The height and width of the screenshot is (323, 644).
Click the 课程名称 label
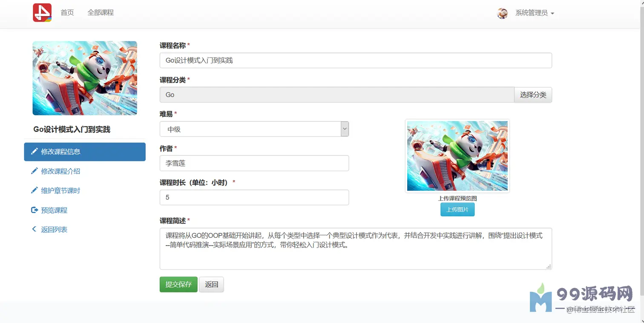pos(172,45)
